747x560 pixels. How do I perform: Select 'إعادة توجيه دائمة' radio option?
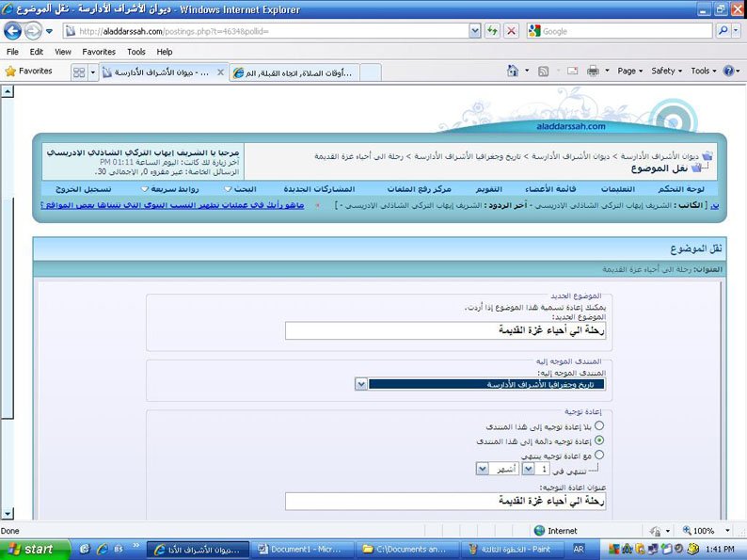(x=599, y=440)
